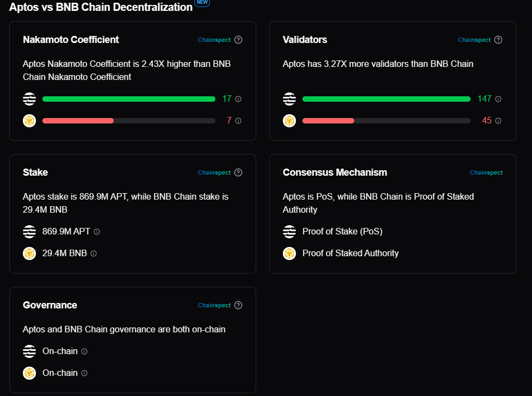
Task: Click Aptos logo beside Proof of Stake (PoS)
Action: pyautogui.click(x=289, y=231)
